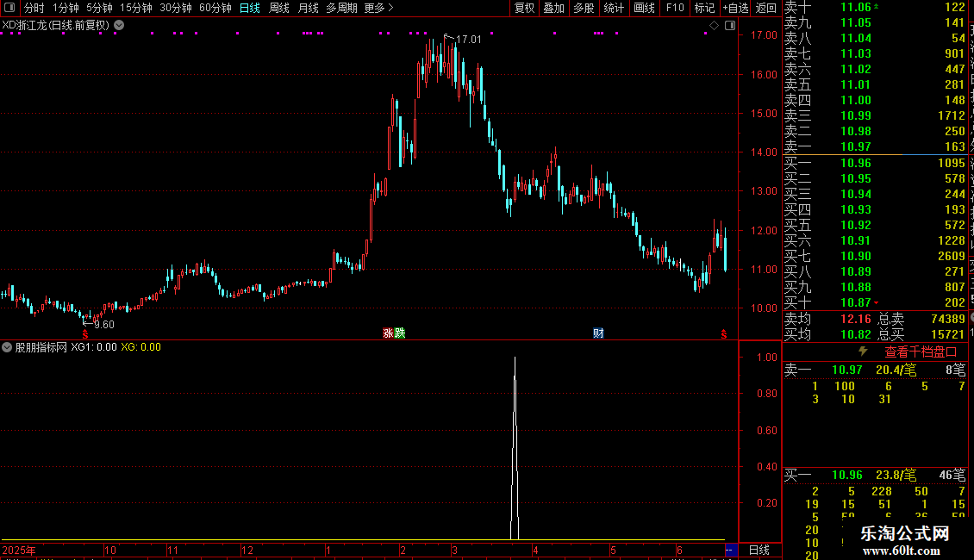Click the 卖八 11.04 price
The height and width of the screenshot is (560, 974).
click(855, 38)
